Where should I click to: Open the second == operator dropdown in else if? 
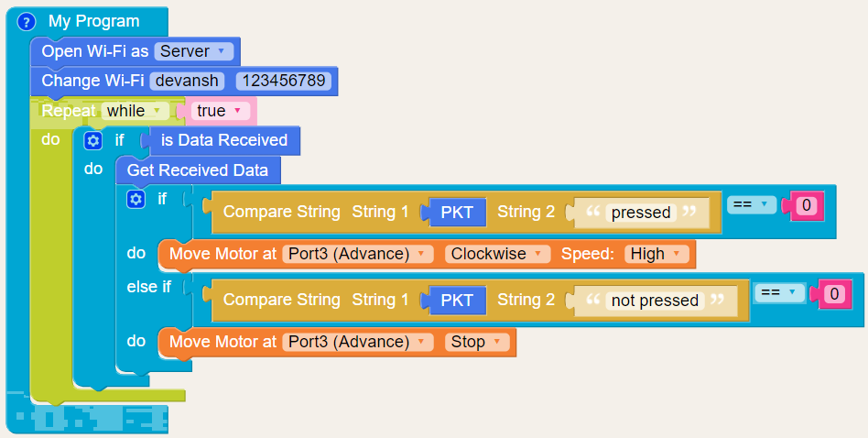780,292
